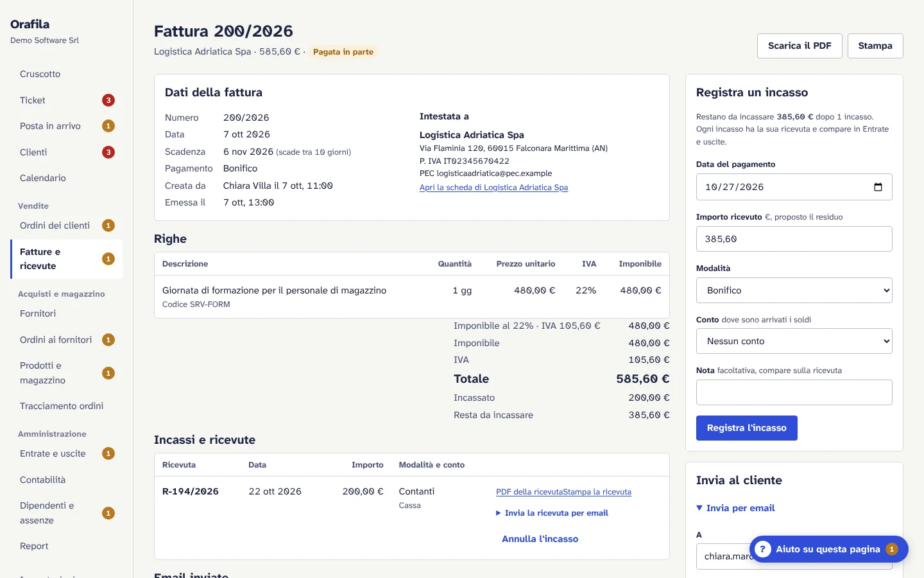Open the Calendario page

click(x=66, y=178)
